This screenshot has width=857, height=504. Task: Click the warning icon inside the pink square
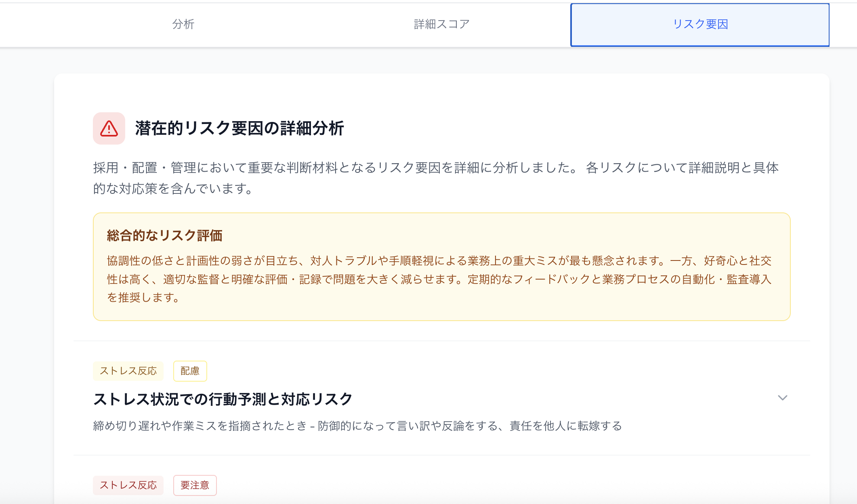[109, 129]
